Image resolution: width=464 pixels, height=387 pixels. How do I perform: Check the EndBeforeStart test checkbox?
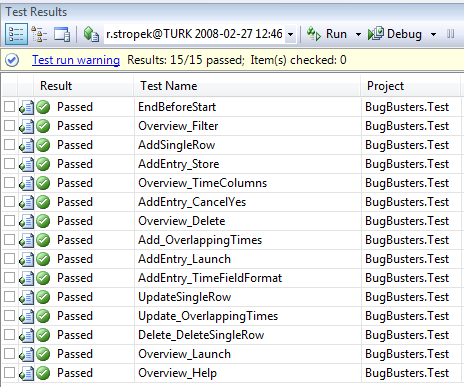click(9, 107)
